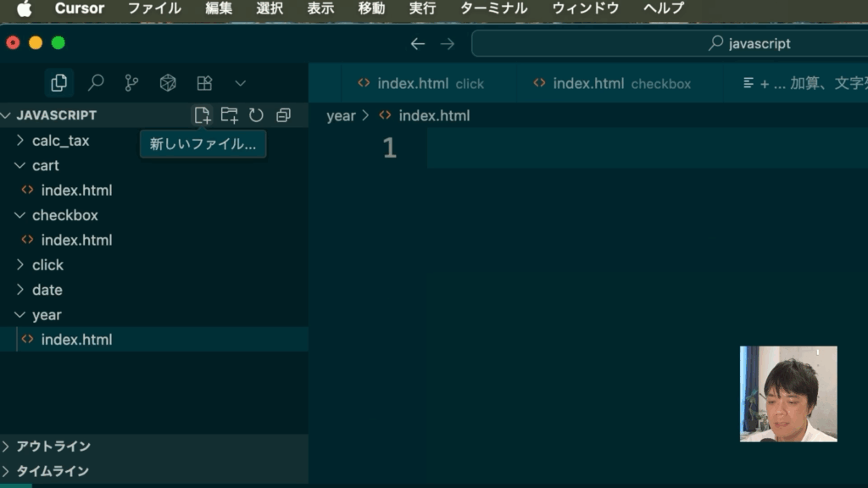
Task: Expand the タイムライン section
Action: point(53,471)
